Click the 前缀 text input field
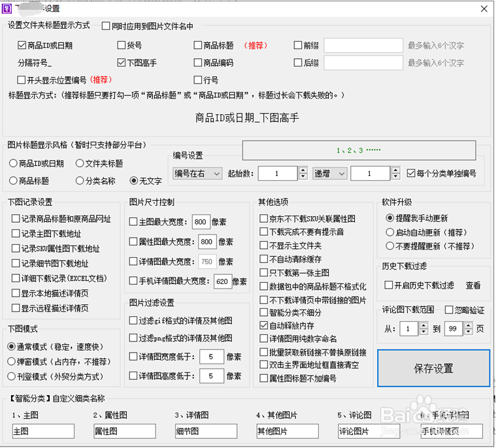This screenshot has height=448, width=496. click(x=363, y=45)
